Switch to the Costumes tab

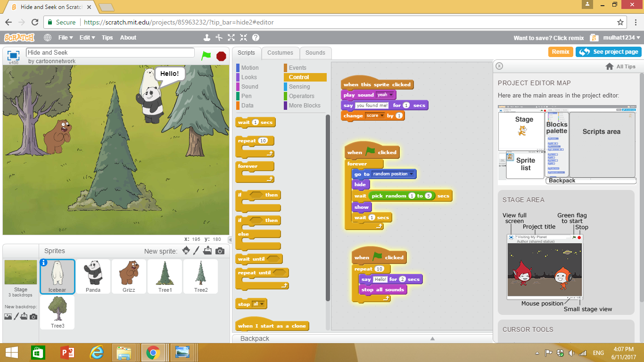click(x=280, y=53)
